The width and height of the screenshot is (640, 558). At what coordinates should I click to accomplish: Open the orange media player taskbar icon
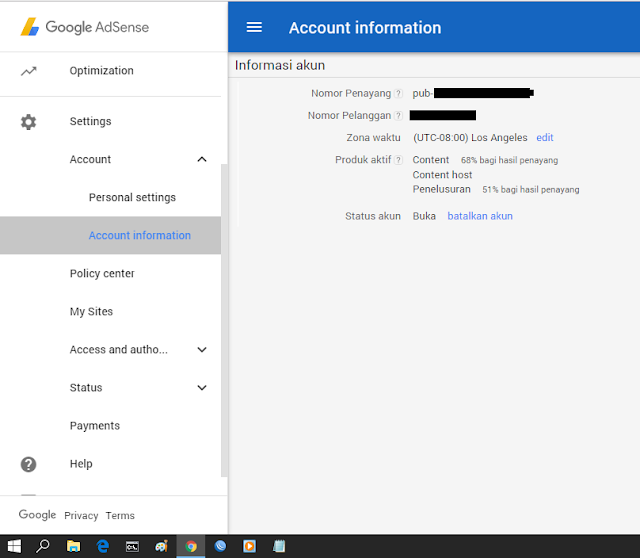pyautogui.click(x=249, y=546)
